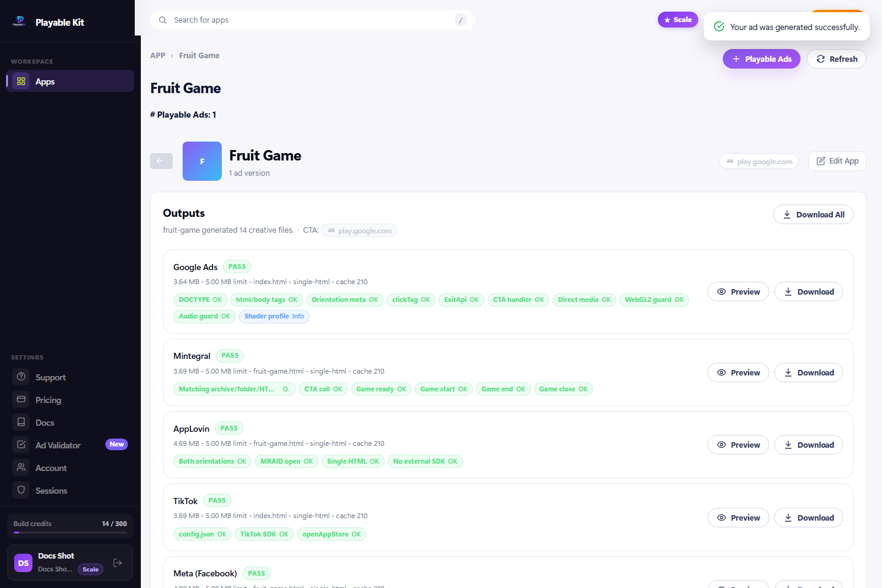Screen dimensions: 882x588
Task: Click the DOCTYPE OK tag
Action: click(200, 300)
